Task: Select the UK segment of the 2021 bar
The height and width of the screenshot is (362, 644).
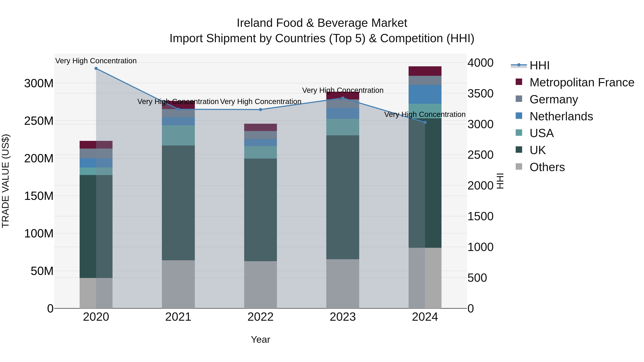Action: (178, 203)
